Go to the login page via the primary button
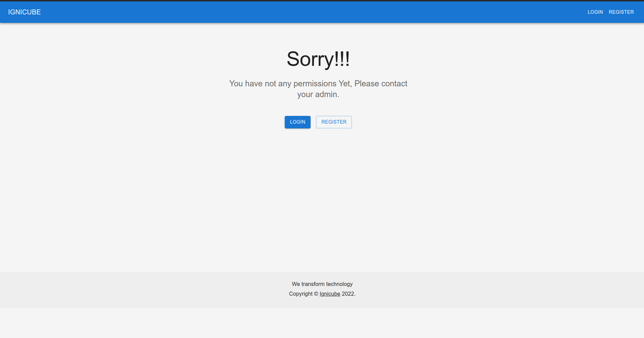This screenshot has height=338, width=644. point(297,122)
